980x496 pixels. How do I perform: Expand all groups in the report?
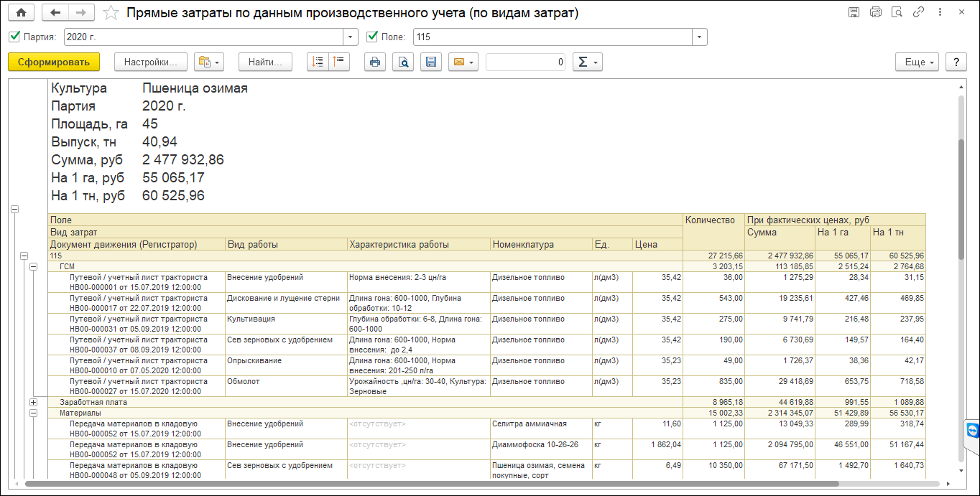(318, 62)
